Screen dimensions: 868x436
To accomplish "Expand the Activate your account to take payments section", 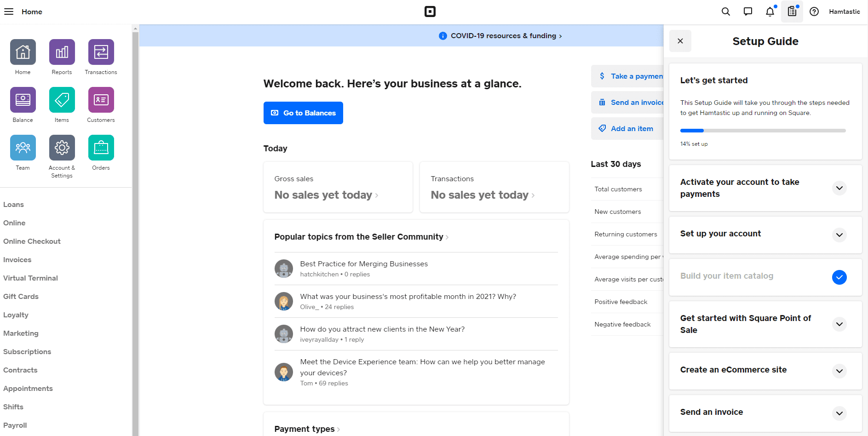I will pos(839,188).
